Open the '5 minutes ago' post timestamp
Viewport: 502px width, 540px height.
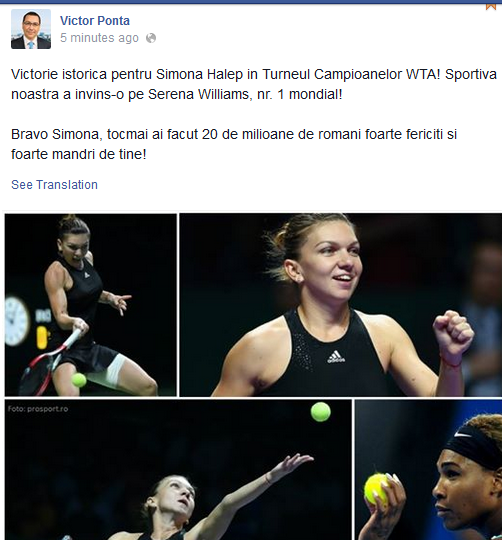tap(99, 38)
